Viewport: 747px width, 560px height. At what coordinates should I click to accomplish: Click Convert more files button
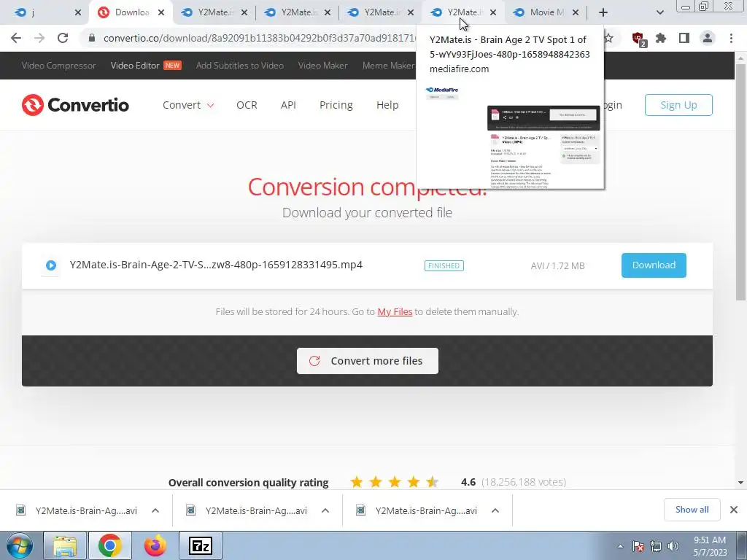pyautogui.click(x=368, y=361)
